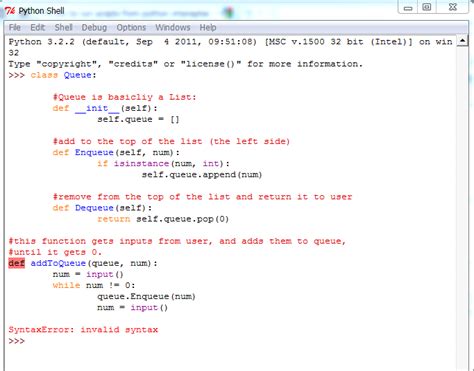This screenshot has height=371, width=474.
Task: Click the '#Queue is basicliy a List:' comment
Action: click(x=125, y=97)
